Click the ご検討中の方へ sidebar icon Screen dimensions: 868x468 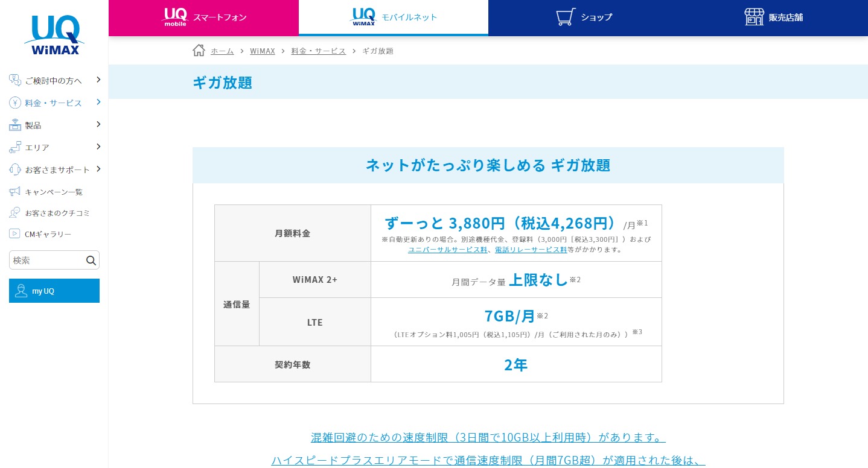(15, 80)
